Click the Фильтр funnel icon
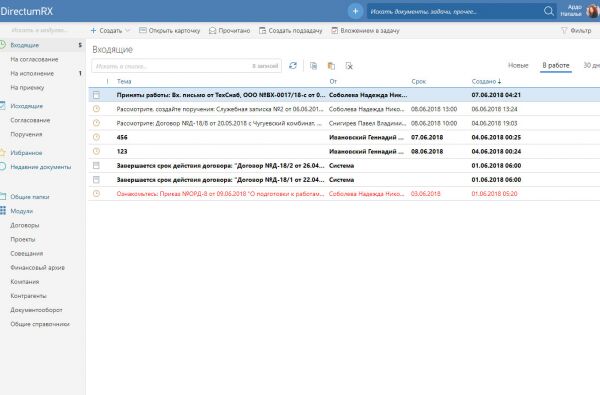 (x=564, y=30)
